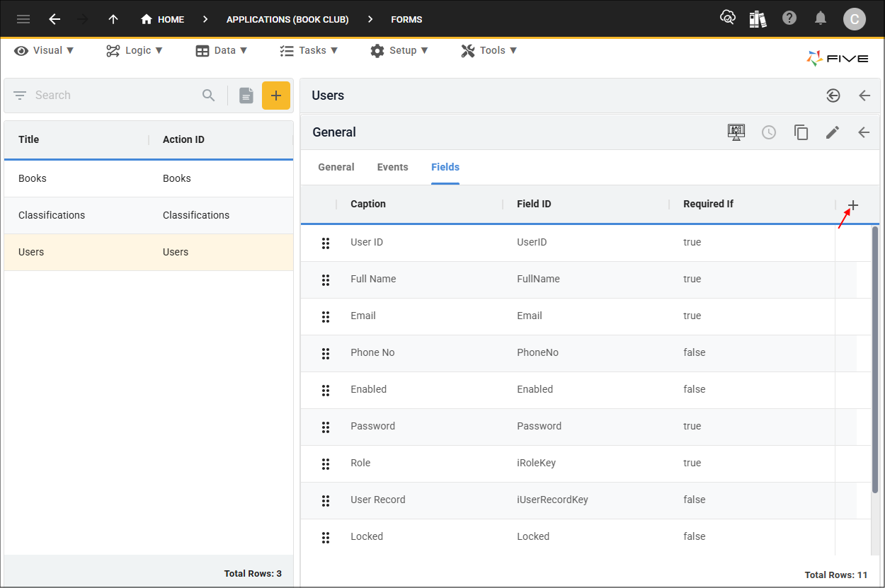Sort by the Title column header
Viewport: 885px width, 588px height.
28,139
